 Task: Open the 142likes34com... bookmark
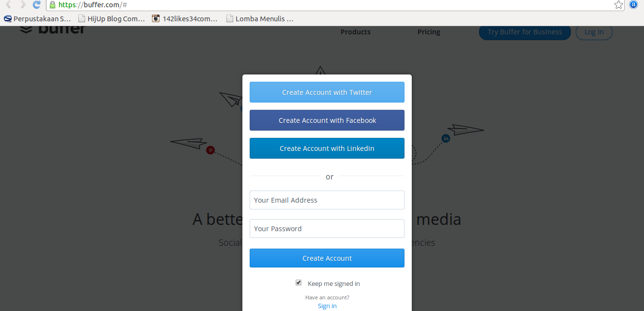coord(185,19)
